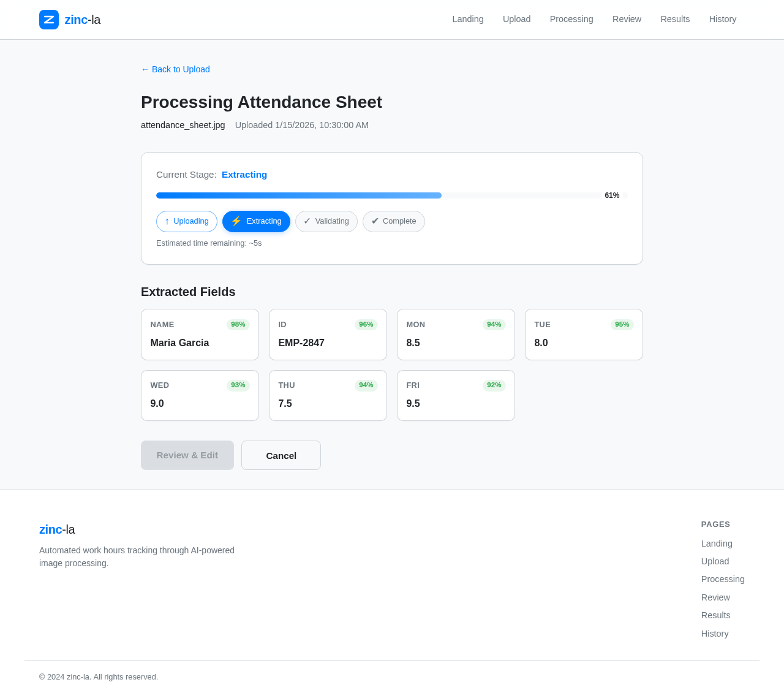
Task: Select the NAME card showing Maria Garcia
Action: [200, 335]
